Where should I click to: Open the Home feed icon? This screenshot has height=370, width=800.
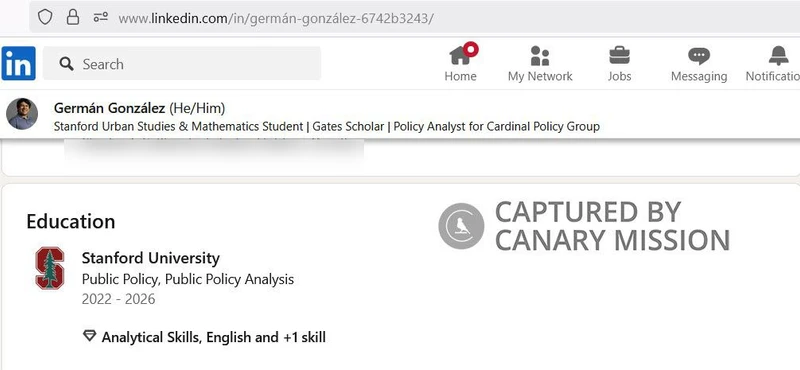[x=463, y=54]
